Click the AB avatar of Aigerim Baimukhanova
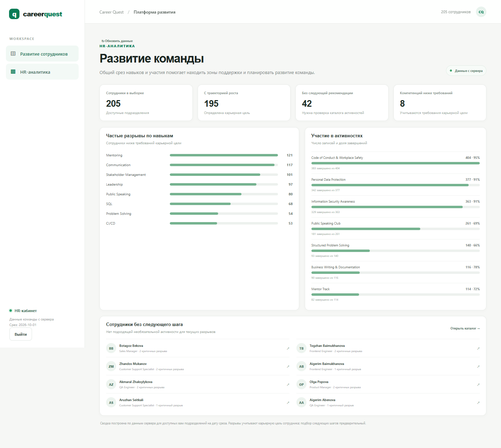The height and width of the screenshot is (448, 501). (301, 366)
